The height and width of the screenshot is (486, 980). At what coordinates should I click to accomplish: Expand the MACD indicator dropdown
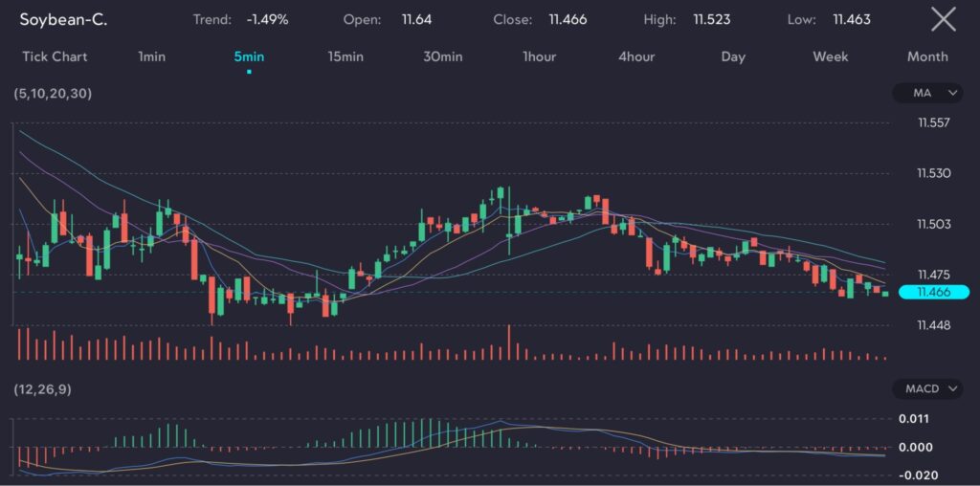coord(926,388)
